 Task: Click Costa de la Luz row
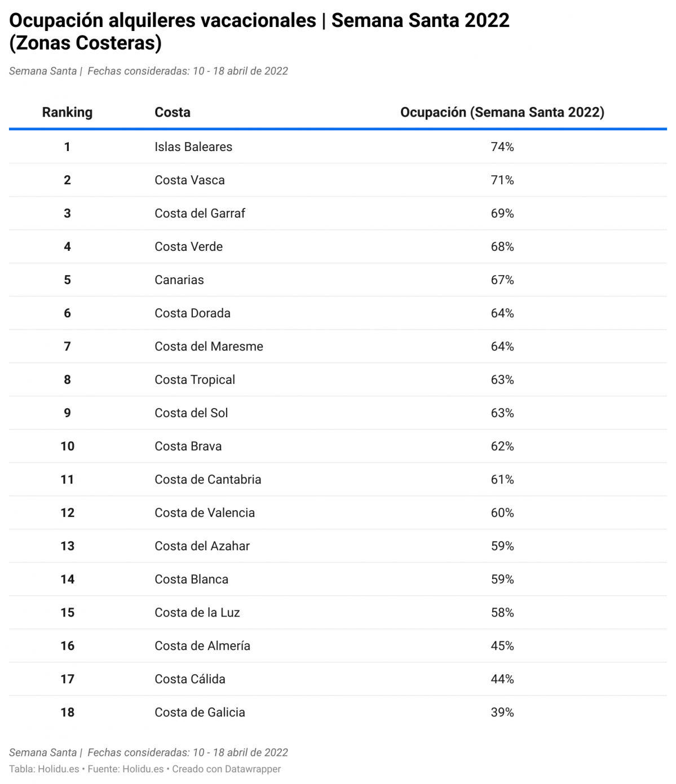(x=338, y=613)
